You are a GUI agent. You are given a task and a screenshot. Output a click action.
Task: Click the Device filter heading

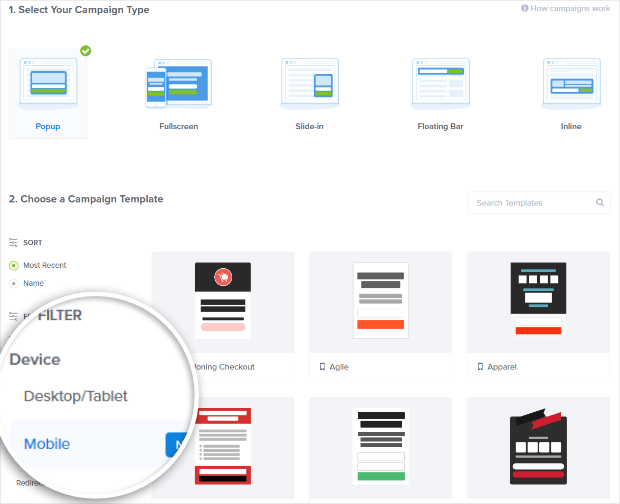click(35, 359)
